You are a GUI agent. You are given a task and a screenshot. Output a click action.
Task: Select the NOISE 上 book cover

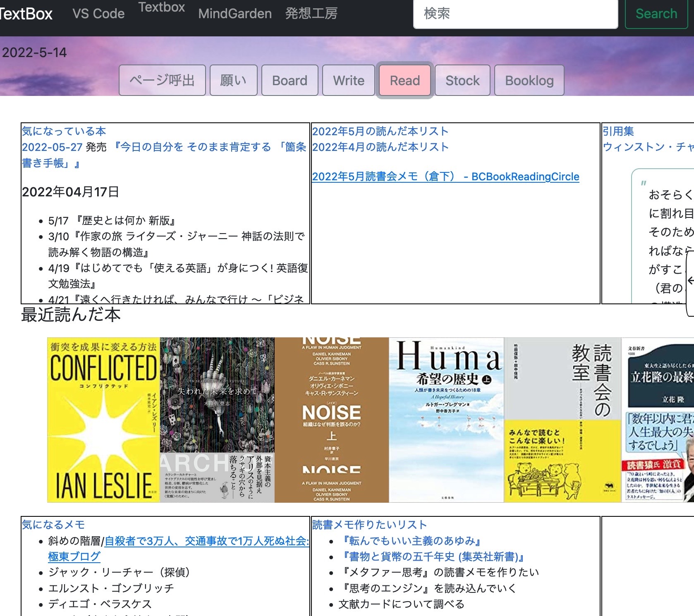(332, 420)
